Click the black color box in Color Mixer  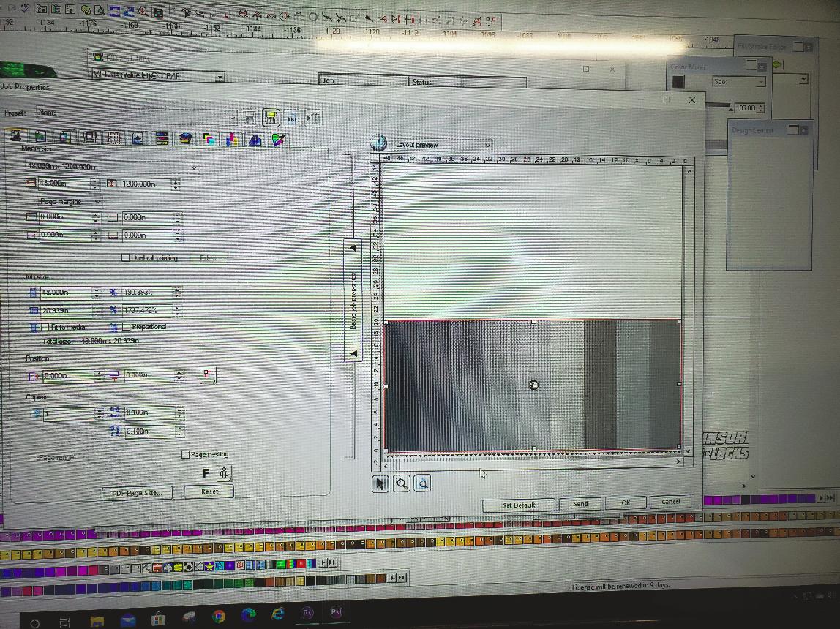coord(678,82)
